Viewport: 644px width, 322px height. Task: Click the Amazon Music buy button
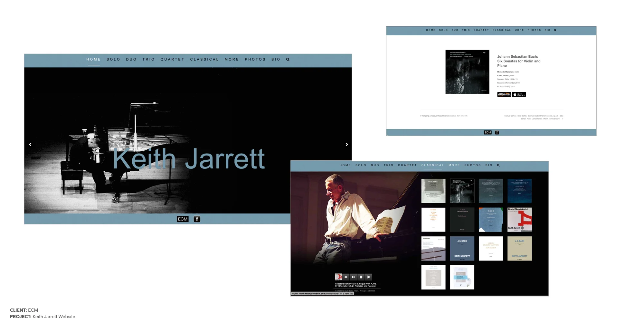[x=504, y=94]
